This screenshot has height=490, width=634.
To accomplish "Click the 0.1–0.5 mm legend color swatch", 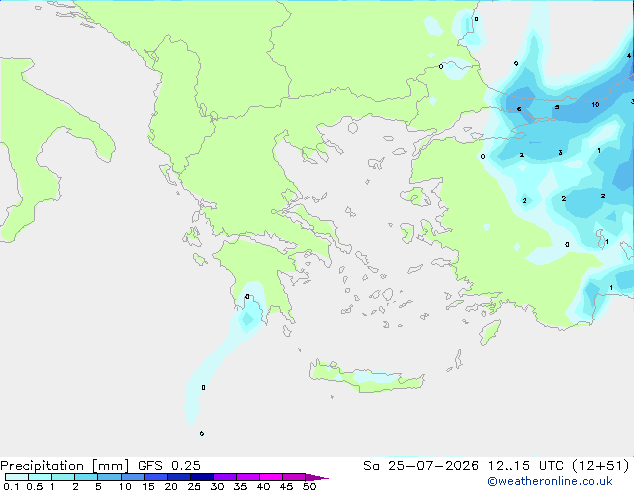I will (x=17, y=477).
